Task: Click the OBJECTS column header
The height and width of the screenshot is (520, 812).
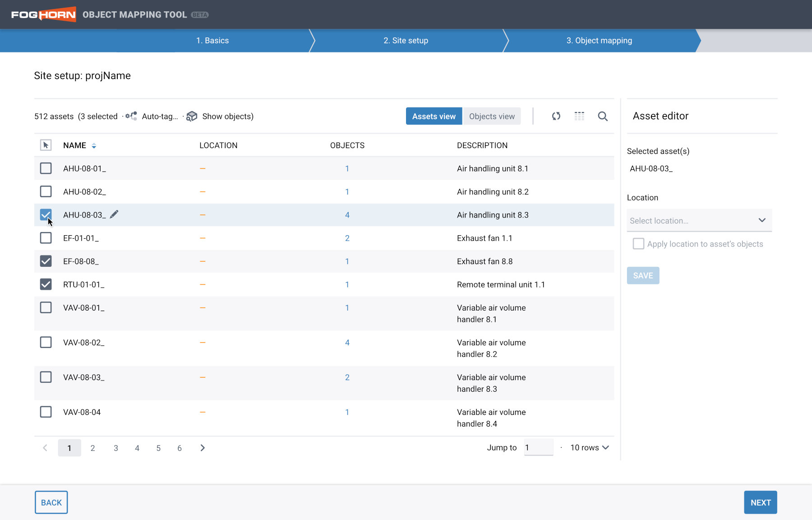Action: point(347,145)
